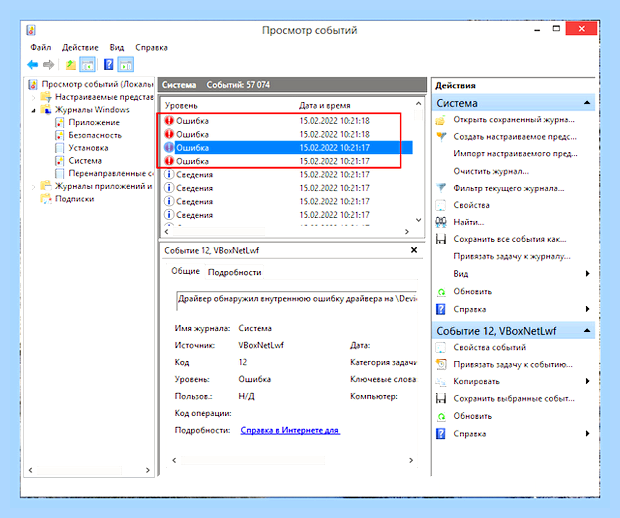This screenshot has width=620, height=518.
Task: Click the Справка icon under Событие 12 section
Action: point(440,434)
